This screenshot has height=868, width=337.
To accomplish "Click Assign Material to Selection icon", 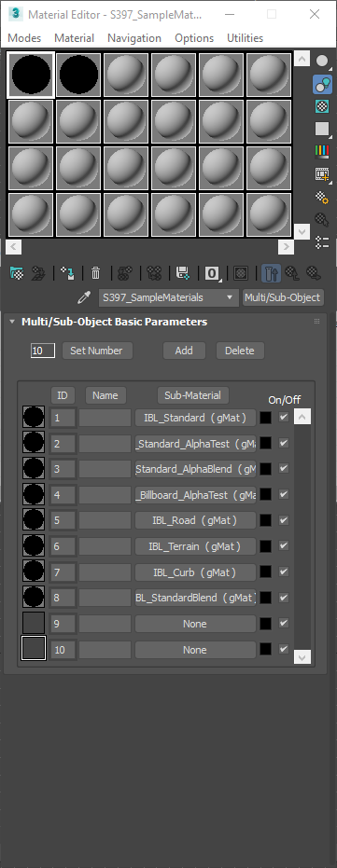I will tap(67, 272).
